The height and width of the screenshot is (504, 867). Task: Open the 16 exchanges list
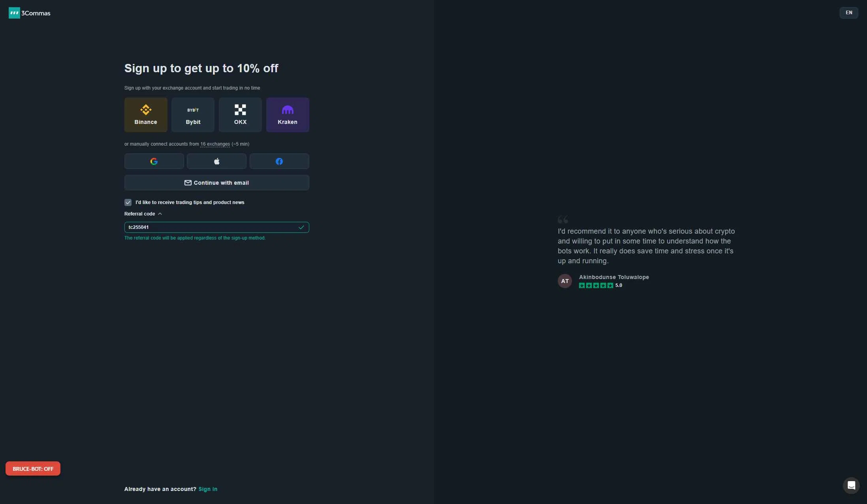point(214,144)
